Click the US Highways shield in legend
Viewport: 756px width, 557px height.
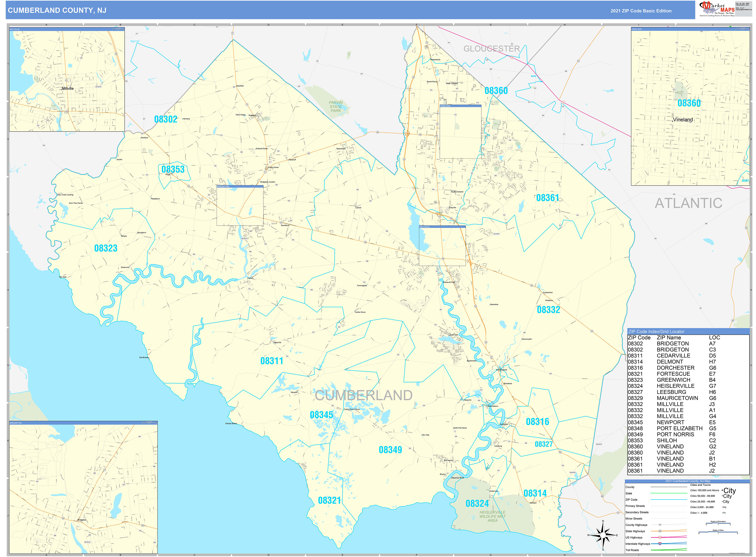660,538
